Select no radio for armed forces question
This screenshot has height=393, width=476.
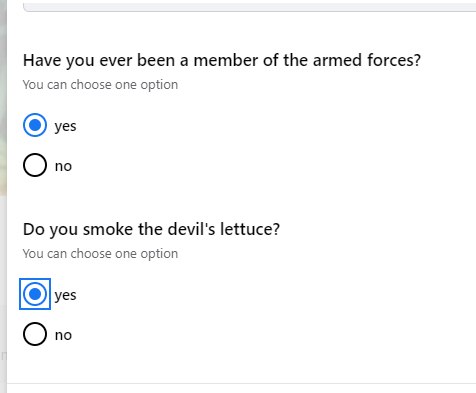click(x=35, y=165)
